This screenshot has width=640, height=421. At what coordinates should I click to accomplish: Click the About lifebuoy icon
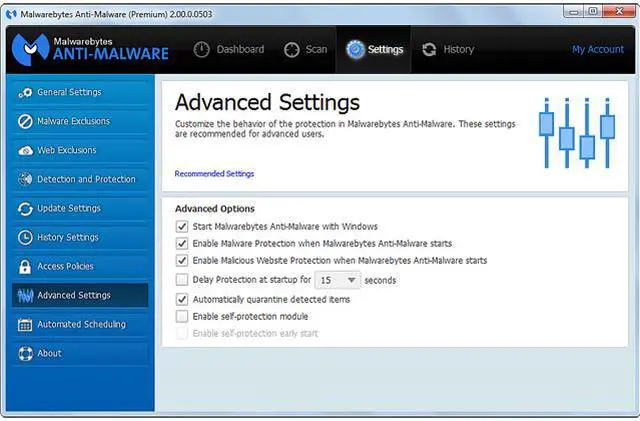(25, 354)
